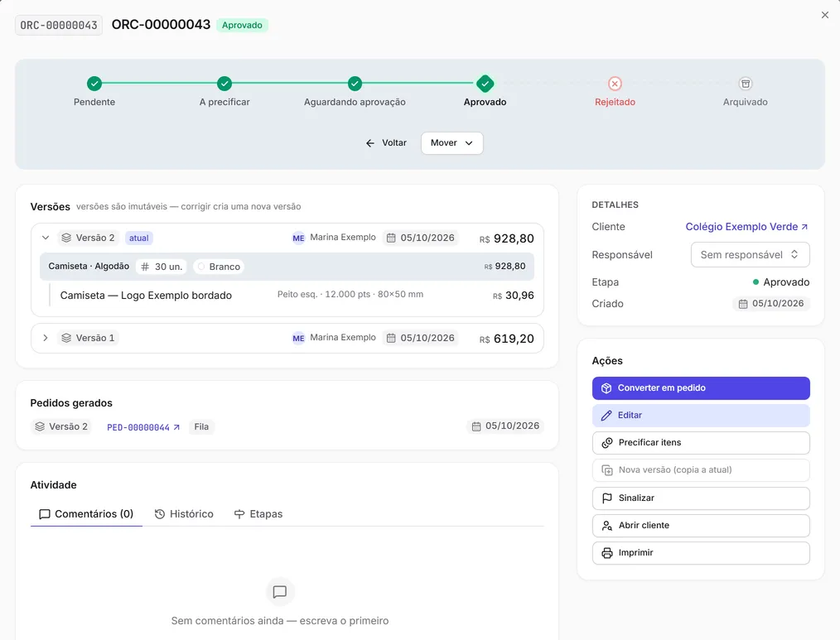Viewport: 840px width, 640px height.
Task: Click the Rejeitado red X stage icon
Action: tap(615, 84)
